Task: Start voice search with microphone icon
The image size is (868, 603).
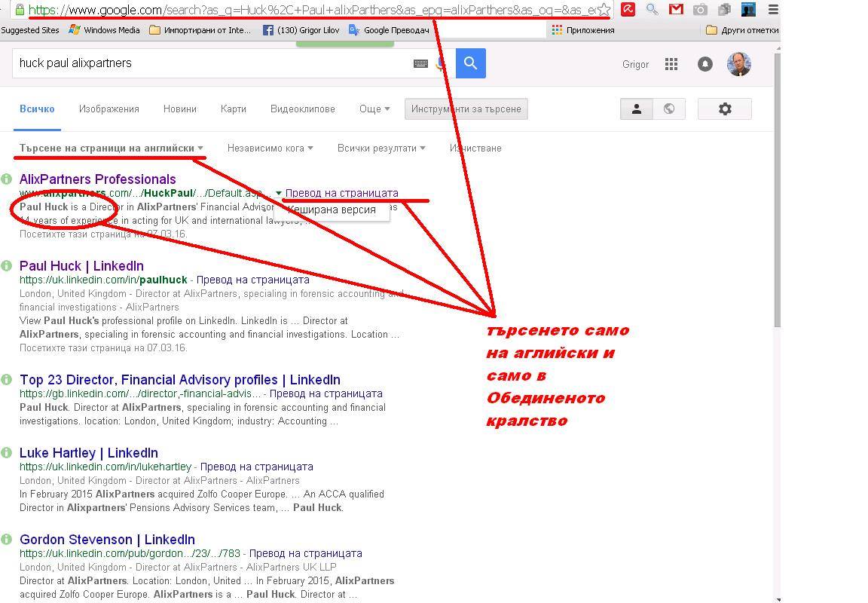Action: click(x=440, y=63)
